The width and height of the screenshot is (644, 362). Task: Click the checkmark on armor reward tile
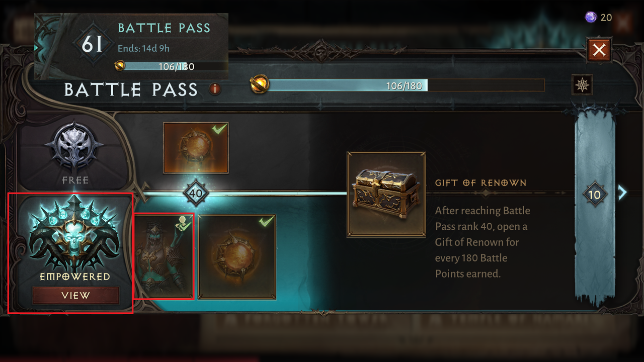(x=185, y=224)
